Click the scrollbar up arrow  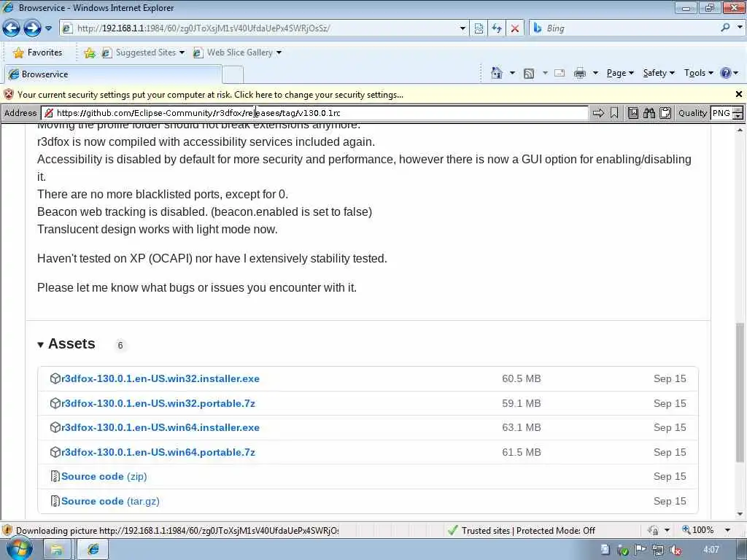pos(740,130)
